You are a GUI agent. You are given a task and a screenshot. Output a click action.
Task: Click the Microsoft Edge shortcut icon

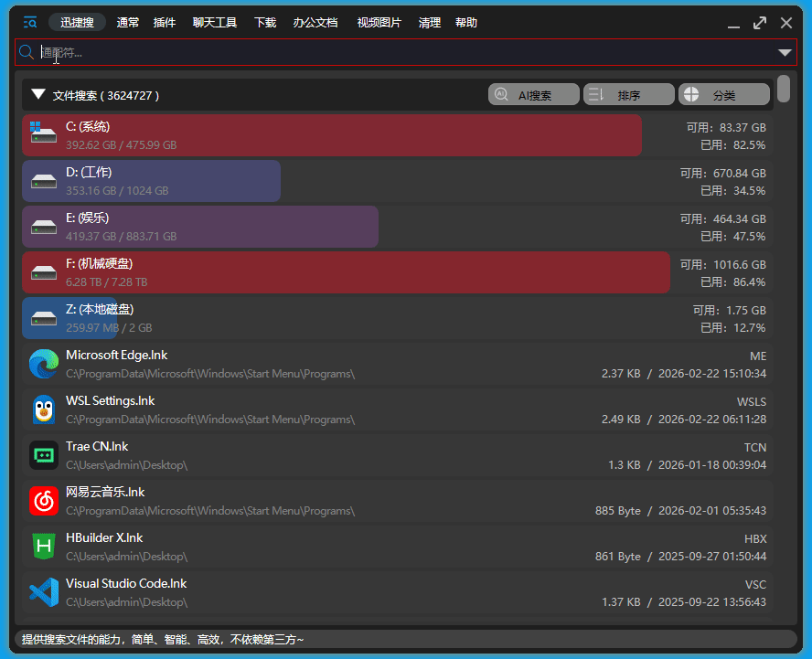pyautogui.click(x=43, y=364)
